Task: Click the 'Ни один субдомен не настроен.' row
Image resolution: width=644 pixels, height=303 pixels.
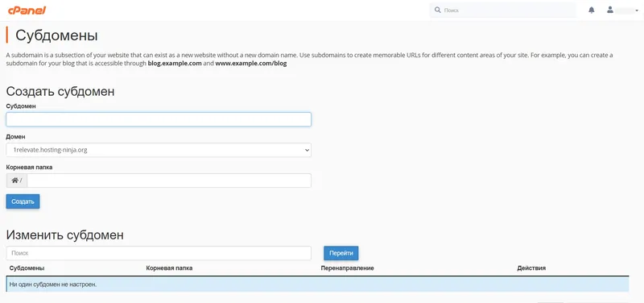Action: point(317,284)
